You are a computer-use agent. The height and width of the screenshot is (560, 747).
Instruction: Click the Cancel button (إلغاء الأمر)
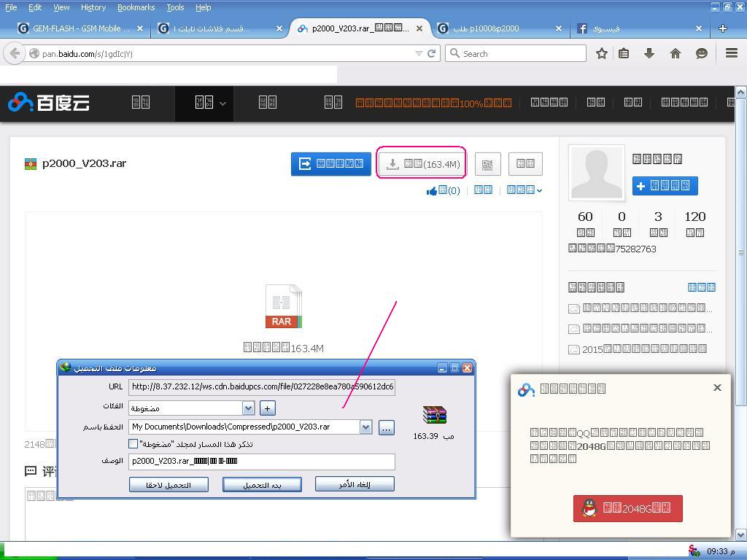tap(355, 485)
